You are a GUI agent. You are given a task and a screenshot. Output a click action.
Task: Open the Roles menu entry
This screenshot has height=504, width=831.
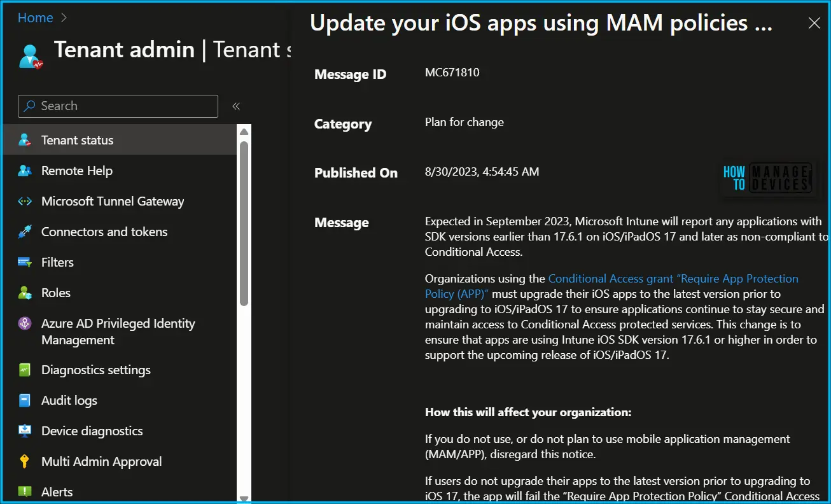(120, 293)
